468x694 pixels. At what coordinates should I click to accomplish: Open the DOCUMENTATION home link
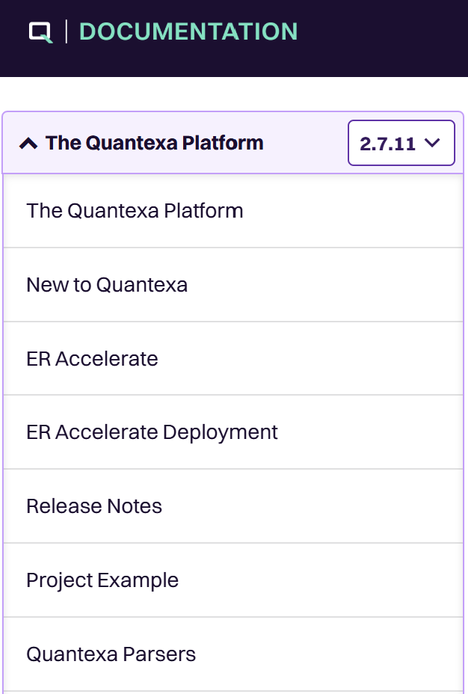point(188,32)
